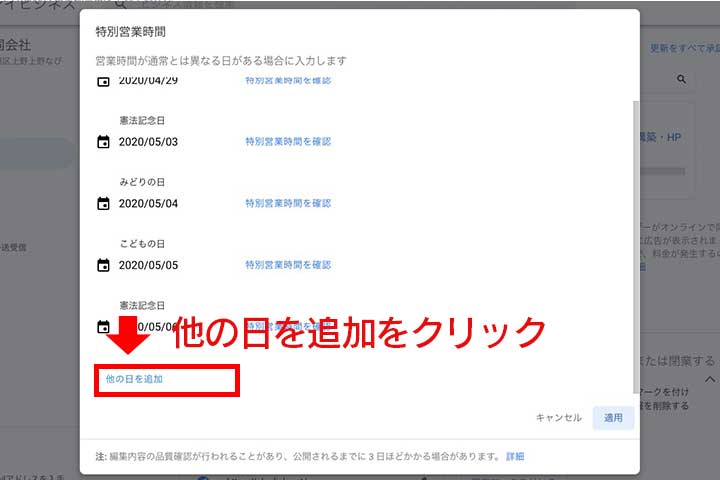
Task: Open special hours link for 2020/05/03
Action: [x=288, y=141]
